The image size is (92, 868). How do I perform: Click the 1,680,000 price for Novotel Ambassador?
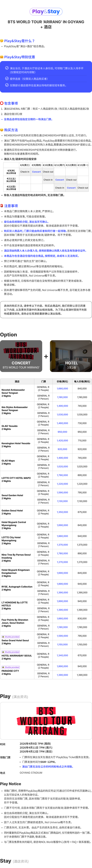62,389
